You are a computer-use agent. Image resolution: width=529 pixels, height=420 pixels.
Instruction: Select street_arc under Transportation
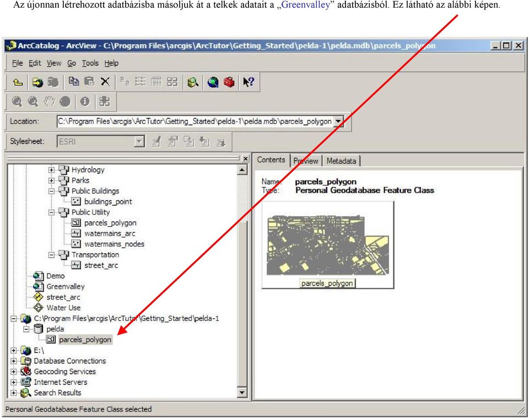click(101, 265)
